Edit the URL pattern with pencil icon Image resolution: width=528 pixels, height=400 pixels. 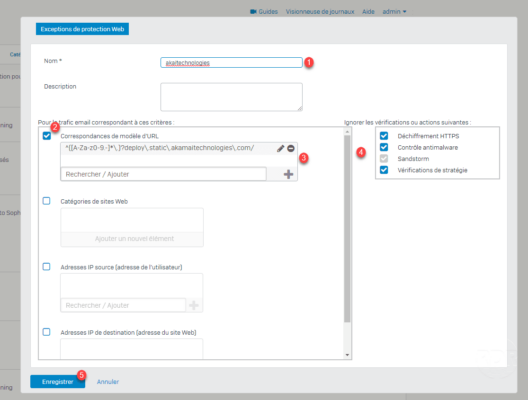pyautogui.click(x=280, y=148)
